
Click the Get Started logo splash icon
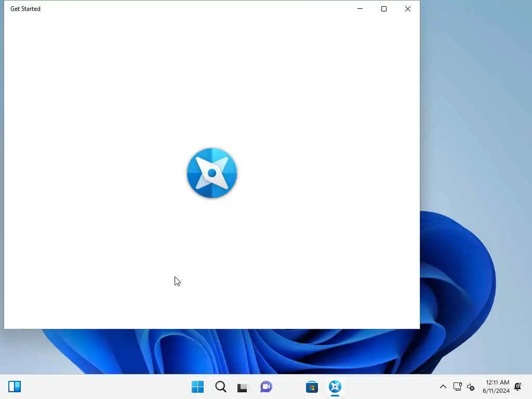(212, 173)
